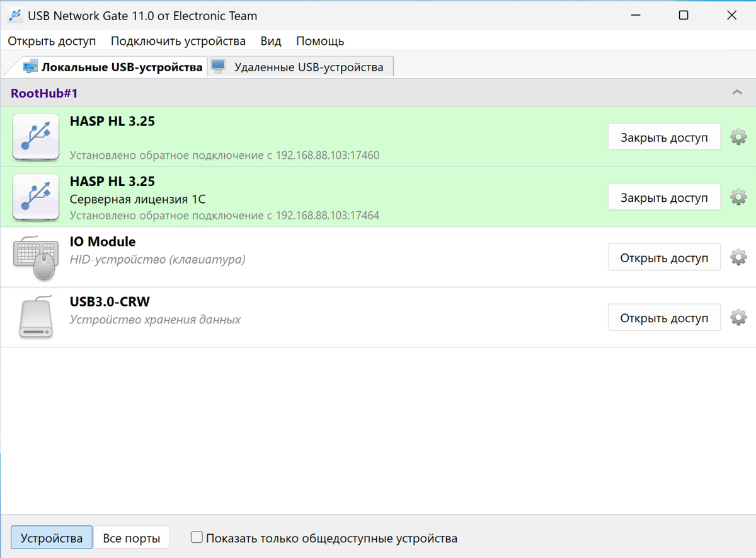
Task: Collapse the RootHub#1 group chevron
Action: tap(737, 93)
